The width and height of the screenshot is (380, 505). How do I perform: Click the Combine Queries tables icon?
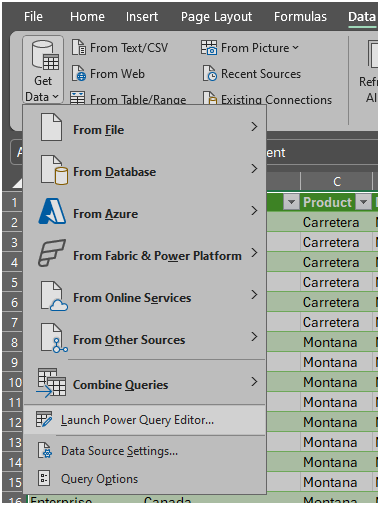pos(51,383)
